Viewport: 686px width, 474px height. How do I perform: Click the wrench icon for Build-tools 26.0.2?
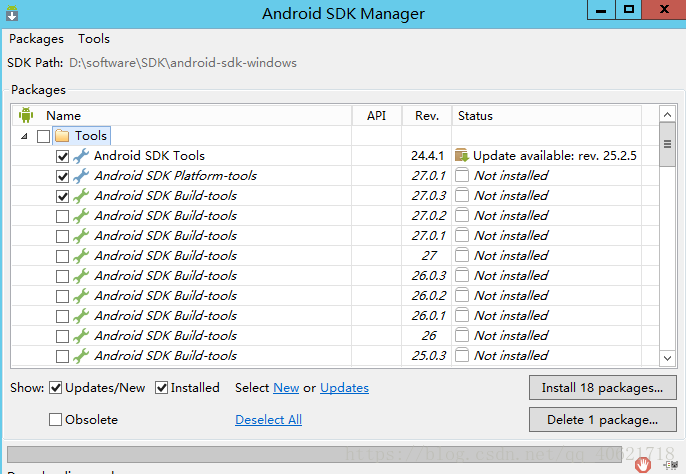point(81,295)
